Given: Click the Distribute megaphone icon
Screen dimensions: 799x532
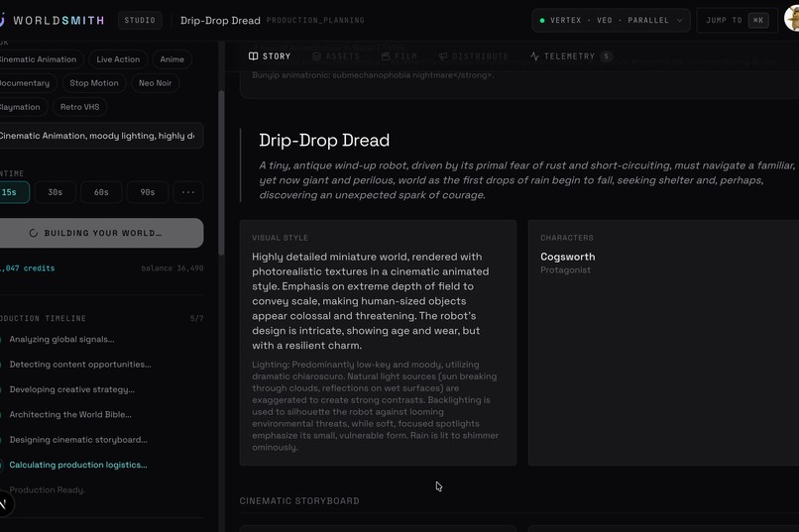Looking at the screenshot, I should 443,56.
